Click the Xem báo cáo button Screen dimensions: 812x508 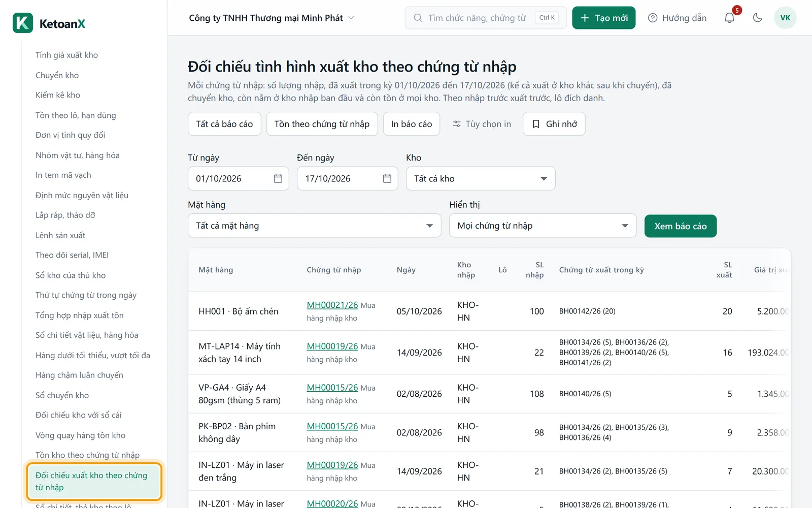tap(680, 226)
